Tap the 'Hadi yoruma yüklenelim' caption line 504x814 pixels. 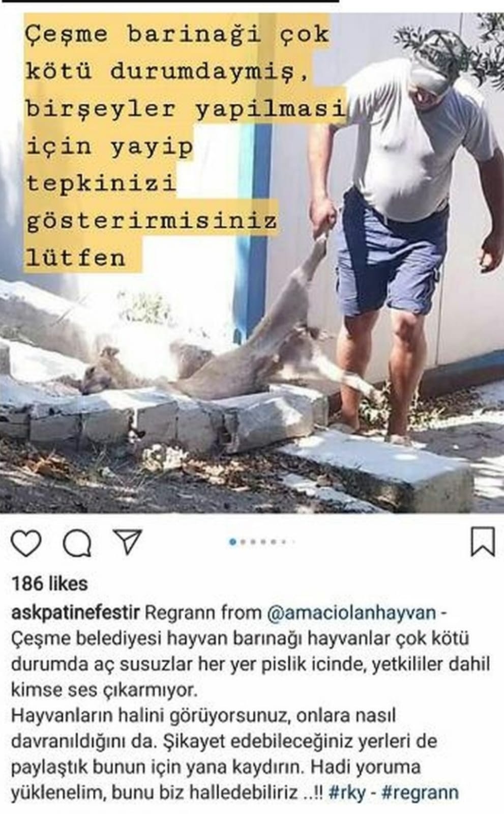click(216, 780)
